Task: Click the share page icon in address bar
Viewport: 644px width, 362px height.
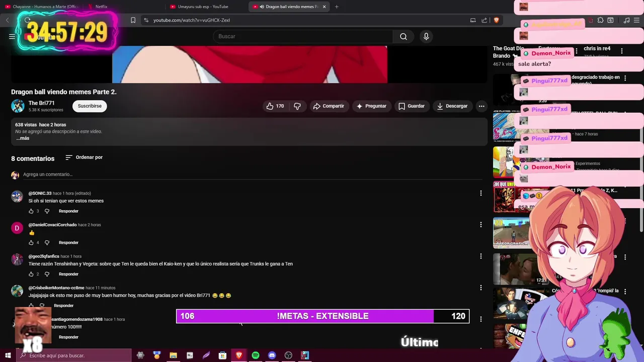Action: (x=484, y=20)
